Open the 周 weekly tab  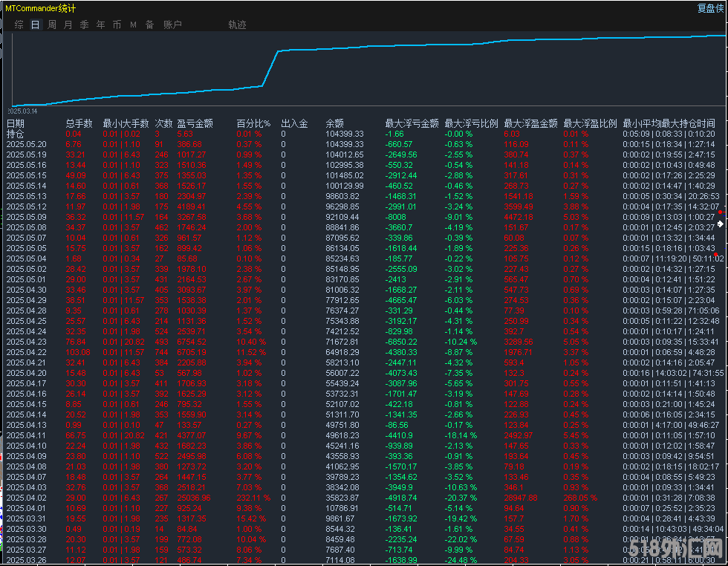click(52, 25)
